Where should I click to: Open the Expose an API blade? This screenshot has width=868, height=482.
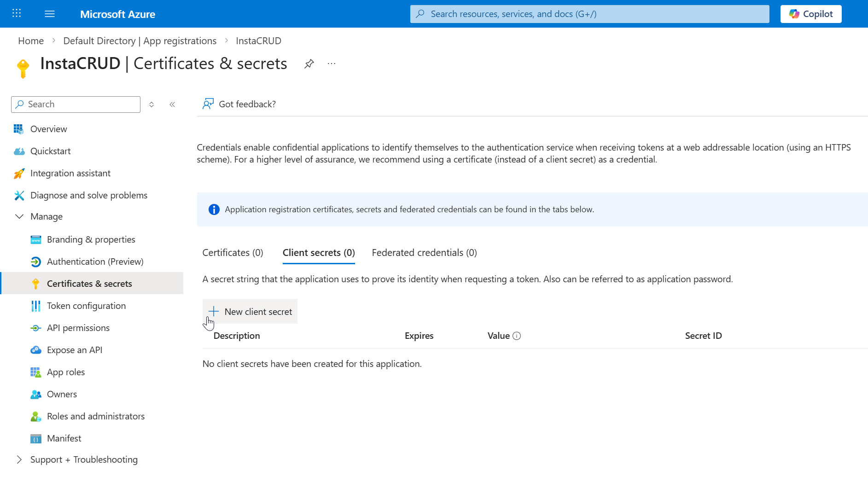[75, 349]
